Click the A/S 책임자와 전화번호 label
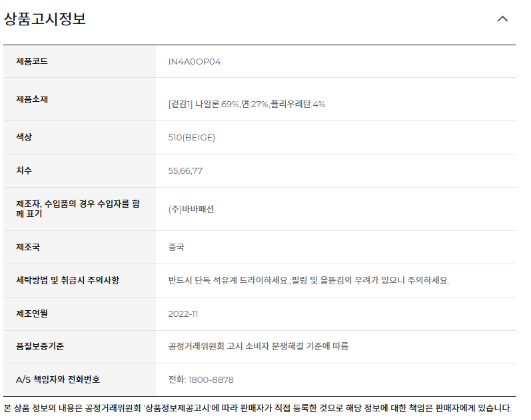This screenshot has height=420, width=531. point(58,379)
